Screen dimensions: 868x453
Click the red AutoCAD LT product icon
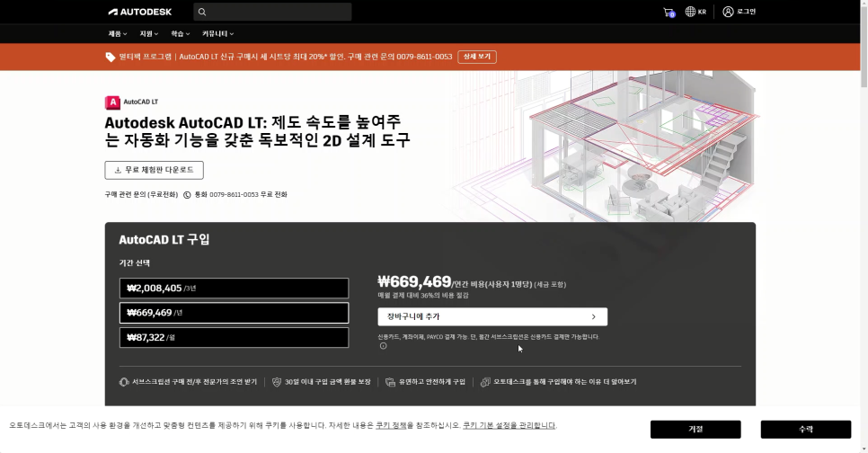point(112,102)
